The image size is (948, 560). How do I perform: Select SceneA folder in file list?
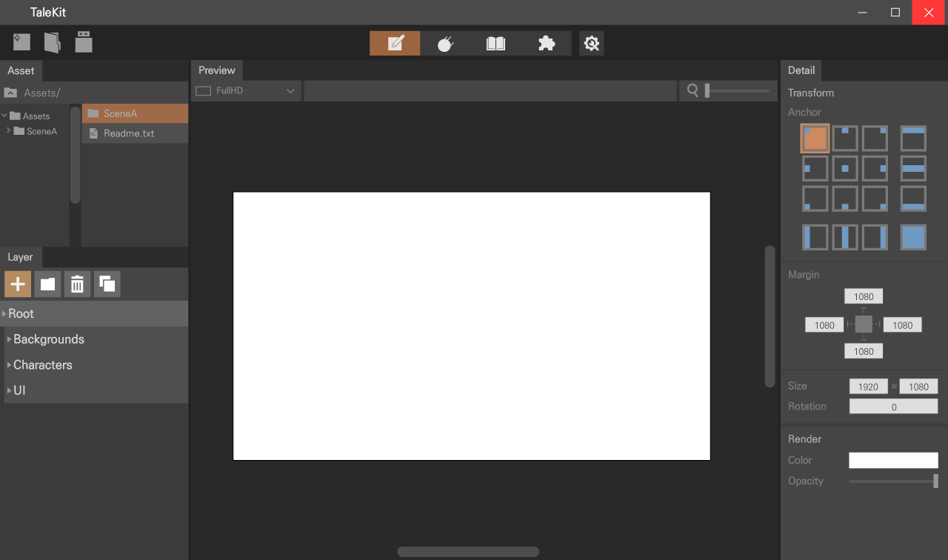point(135,113)
